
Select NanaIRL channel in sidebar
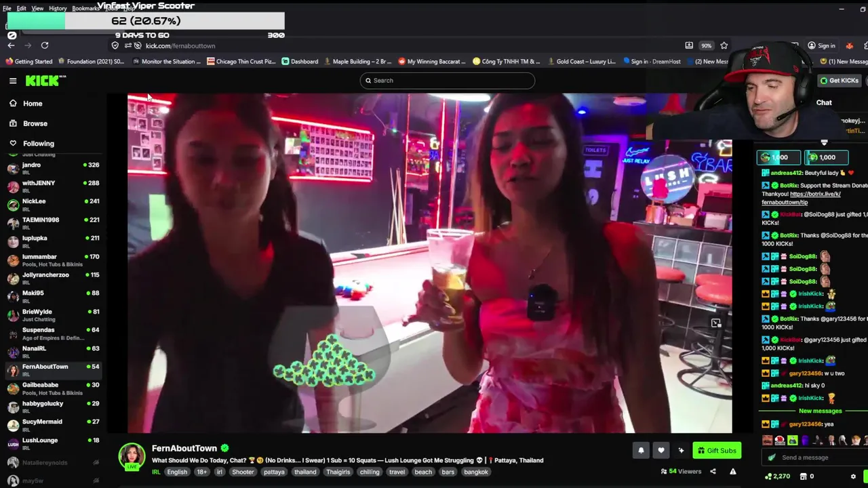[x=53, y=351]
